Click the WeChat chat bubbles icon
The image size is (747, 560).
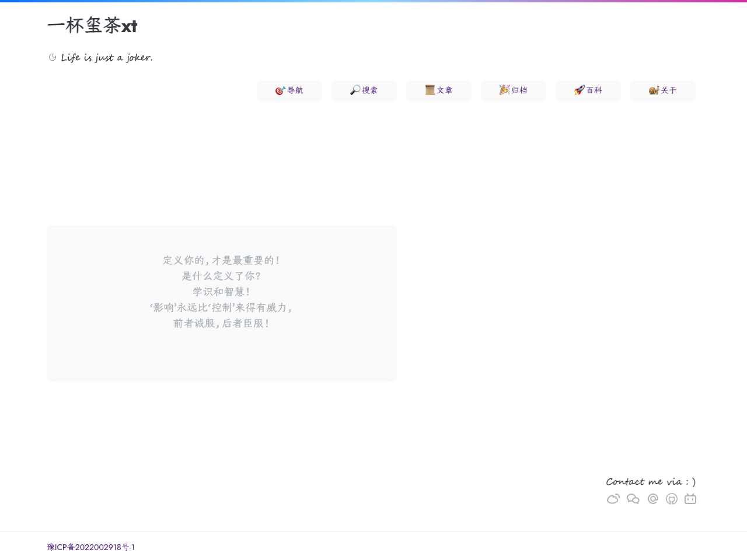click(633, 499)
